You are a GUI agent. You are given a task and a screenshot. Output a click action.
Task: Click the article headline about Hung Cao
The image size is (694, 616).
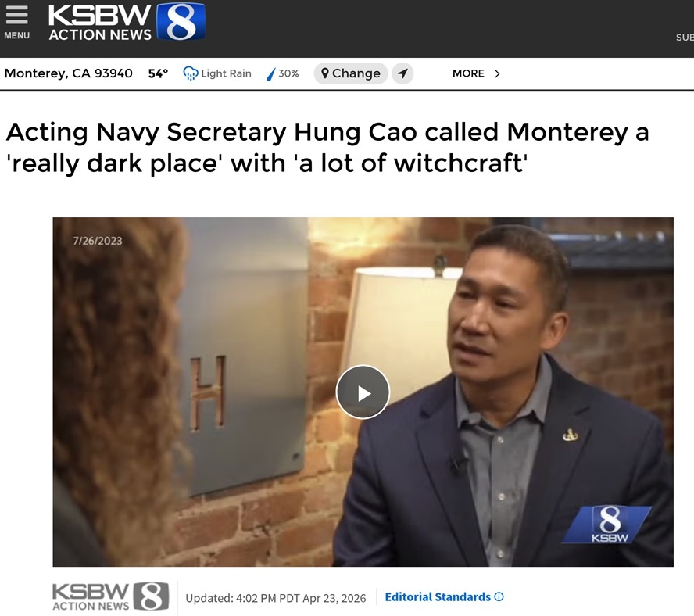pos(327,148)
